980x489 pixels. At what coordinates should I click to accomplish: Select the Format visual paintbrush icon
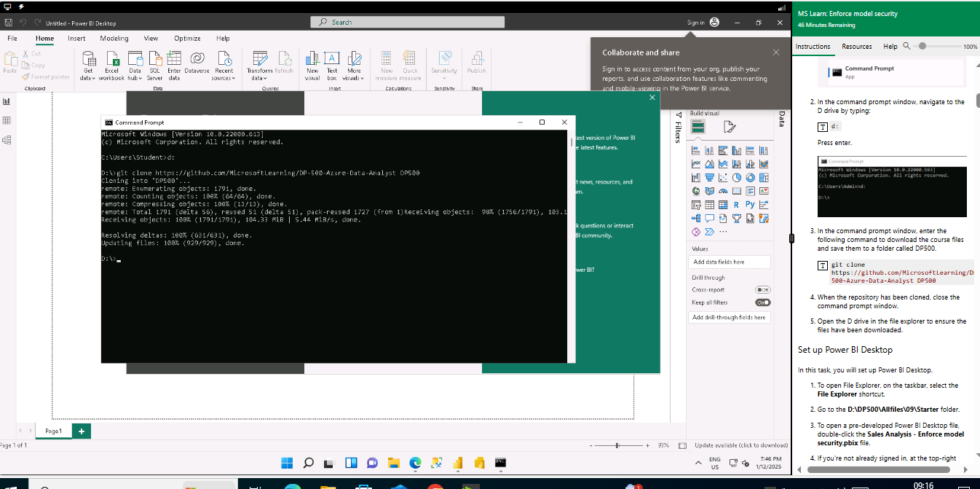tap(730, 127)
